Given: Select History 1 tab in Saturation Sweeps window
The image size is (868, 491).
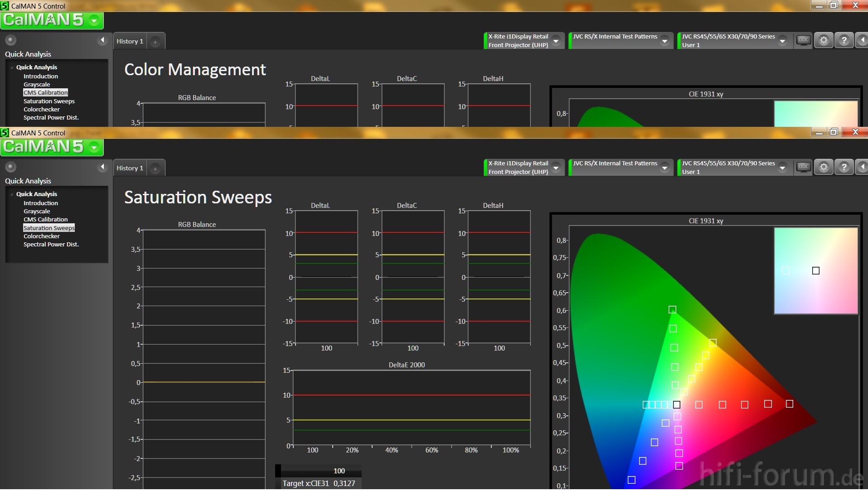Looking at the screenshot, I should [130, 168].
